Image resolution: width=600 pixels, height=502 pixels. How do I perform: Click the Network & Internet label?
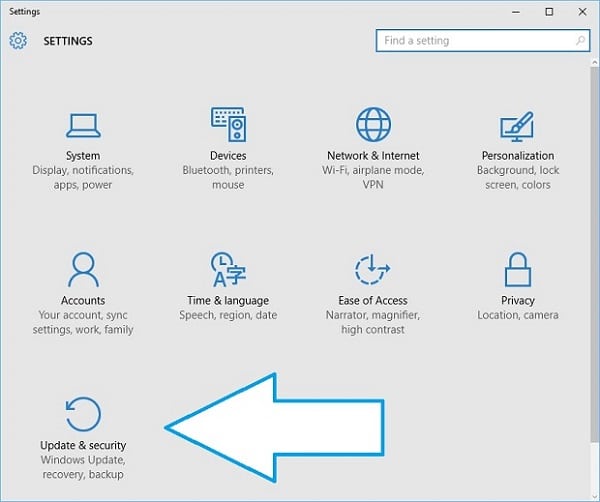(x=373, y=156)
